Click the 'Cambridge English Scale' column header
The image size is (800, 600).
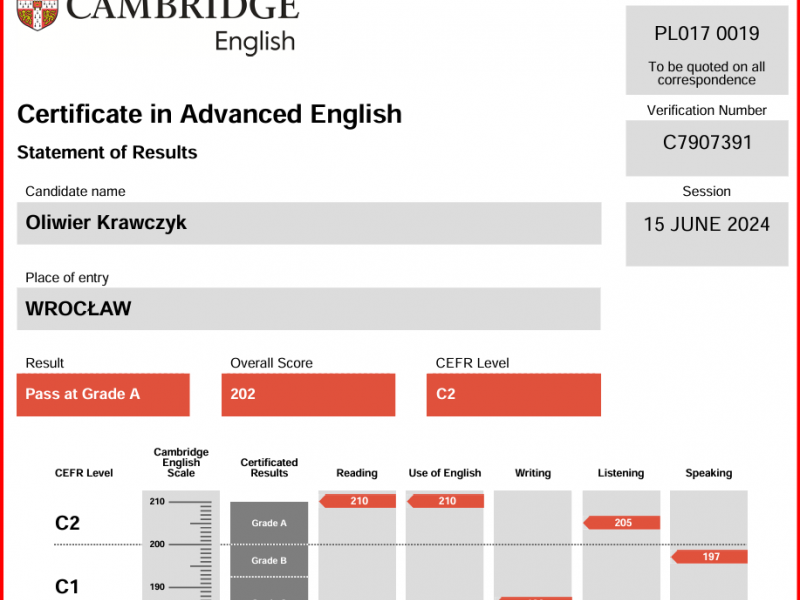tap(181, 462)
